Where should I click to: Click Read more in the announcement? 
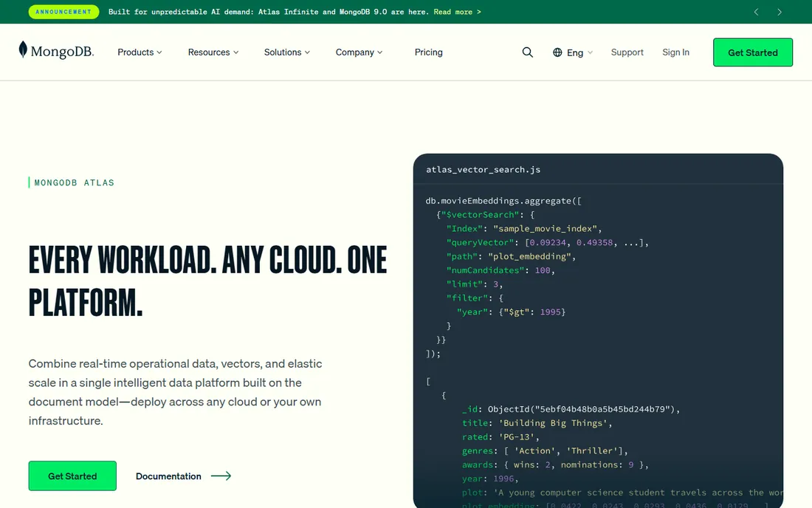point(457,12)
